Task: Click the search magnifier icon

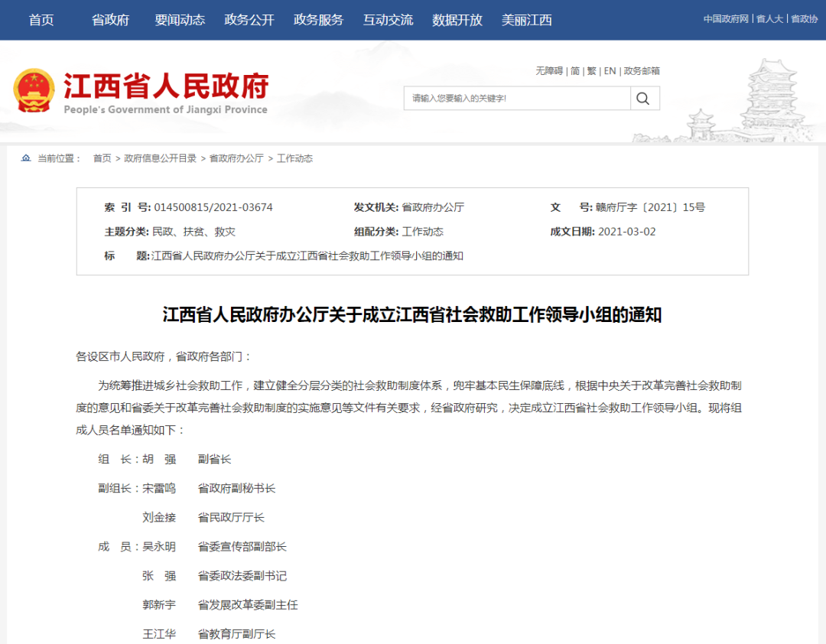Action: 642,98
